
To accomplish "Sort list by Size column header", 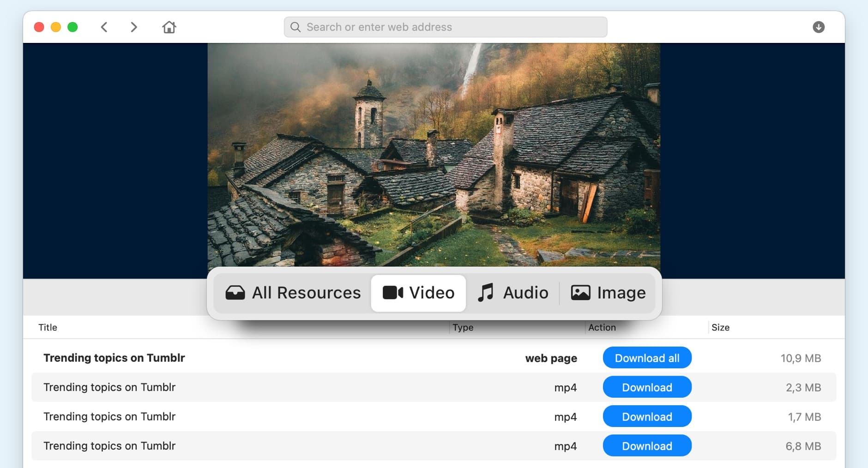I will [x=720, y=327].
